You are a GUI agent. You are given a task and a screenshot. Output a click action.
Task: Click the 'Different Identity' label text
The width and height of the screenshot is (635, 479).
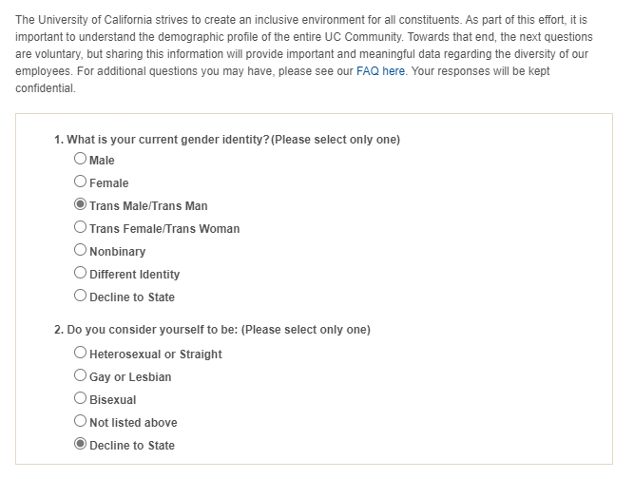pyautogui.click(x=134, y=274)
